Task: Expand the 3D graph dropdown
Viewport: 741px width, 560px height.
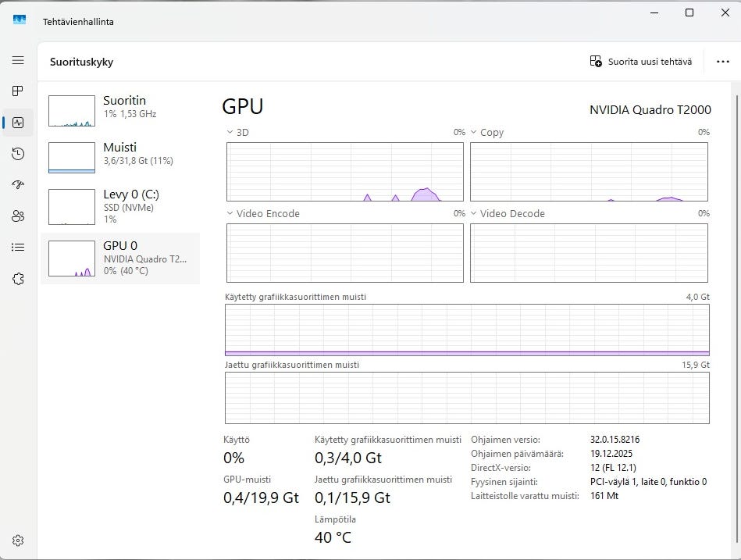Action: point(230,133)
